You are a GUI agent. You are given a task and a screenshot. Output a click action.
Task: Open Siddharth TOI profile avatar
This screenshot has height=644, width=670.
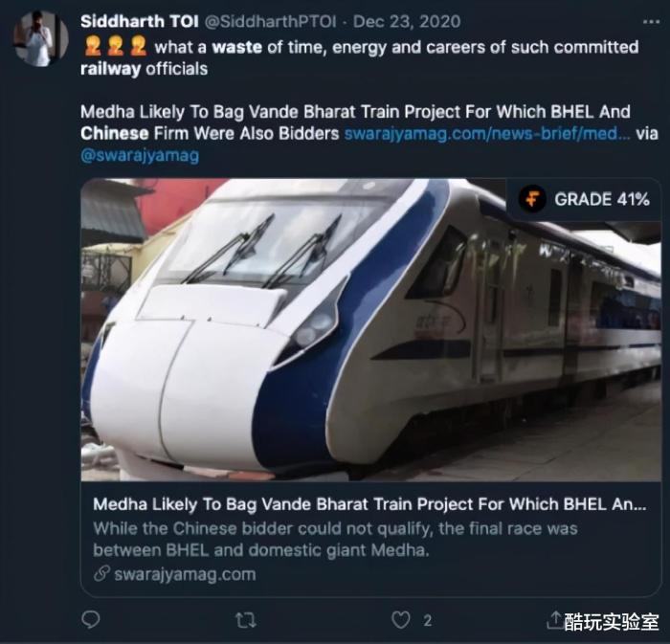pos(41,38)
